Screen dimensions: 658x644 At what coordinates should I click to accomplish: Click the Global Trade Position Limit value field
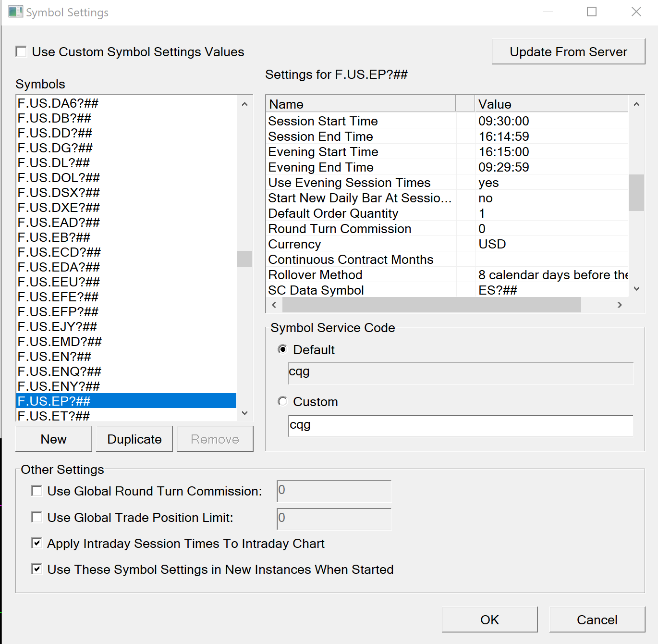[334, 519]
